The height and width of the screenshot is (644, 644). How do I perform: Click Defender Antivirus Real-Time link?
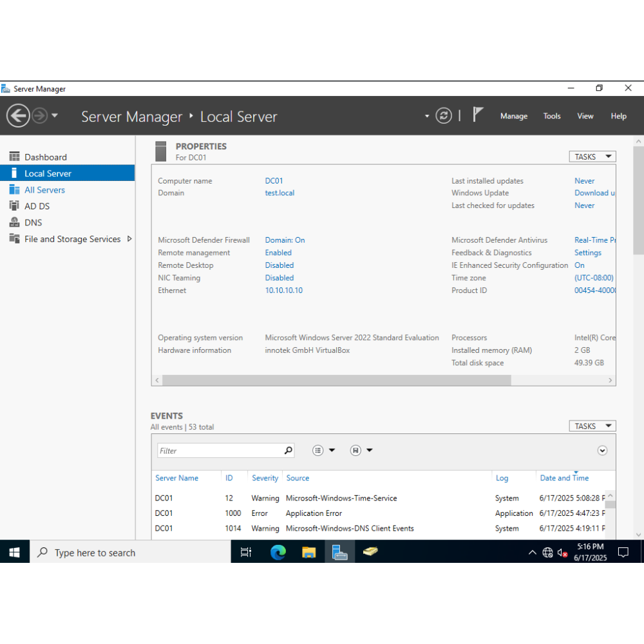(594, 240)
